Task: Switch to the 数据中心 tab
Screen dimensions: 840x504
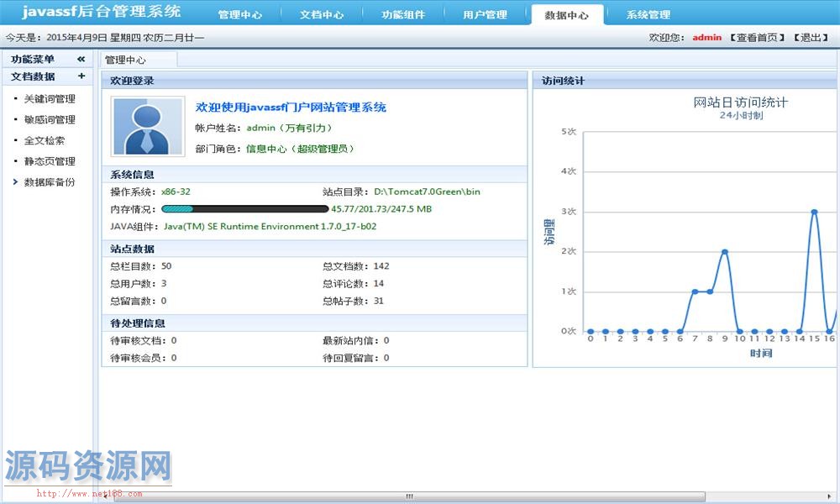Action: click(567, 13)
